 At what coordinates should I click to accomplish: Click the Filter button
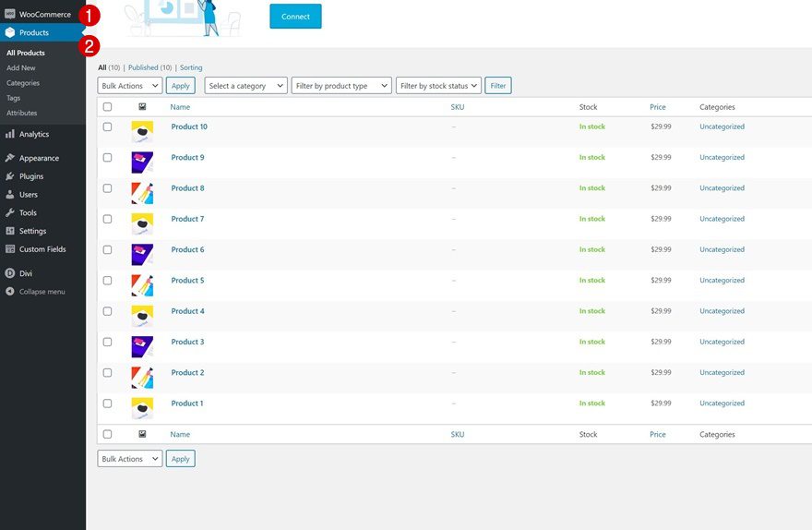pos(498,86)
